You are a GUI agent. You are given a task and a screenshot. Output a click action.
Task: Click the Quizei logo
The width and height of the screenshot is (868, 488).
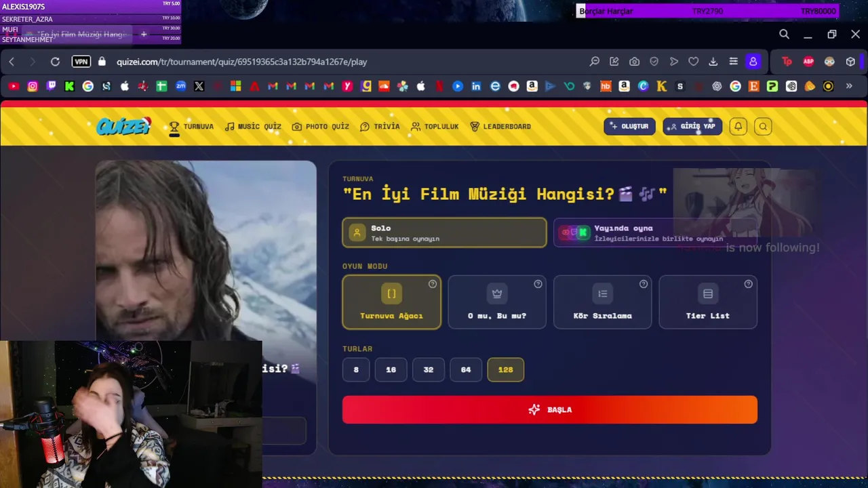coord(123,126)
